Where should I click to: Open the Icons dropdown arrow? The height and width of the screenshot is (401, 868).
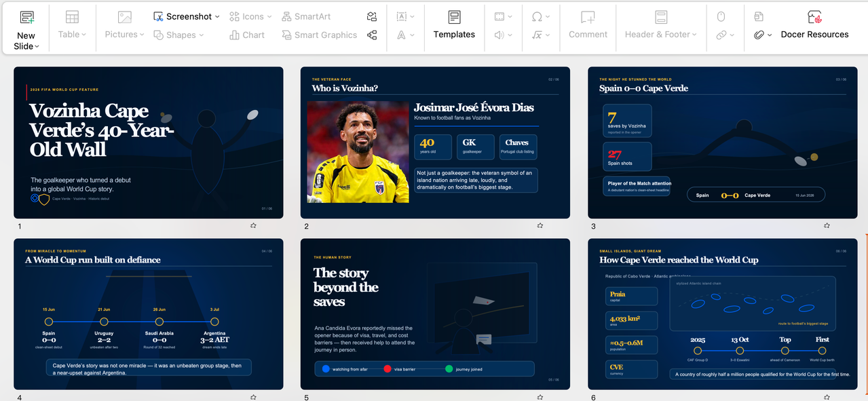click(269, 16)
